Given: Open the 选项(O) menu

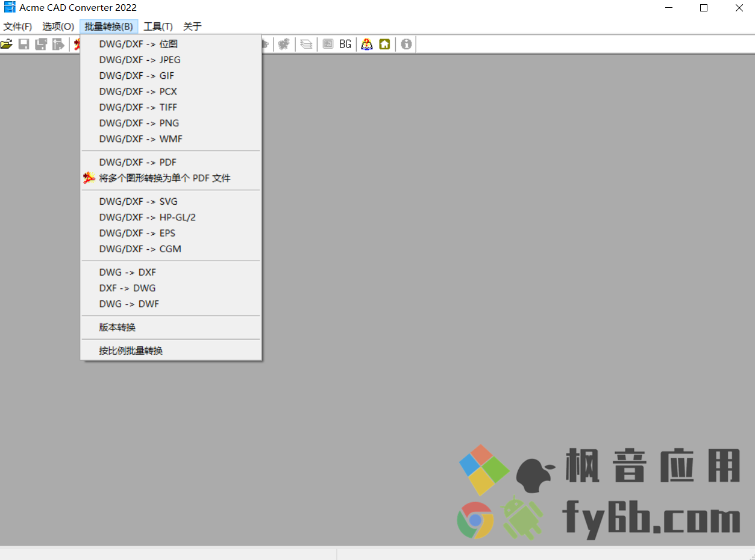Looking at the screenshot, I should coord(58,26).
